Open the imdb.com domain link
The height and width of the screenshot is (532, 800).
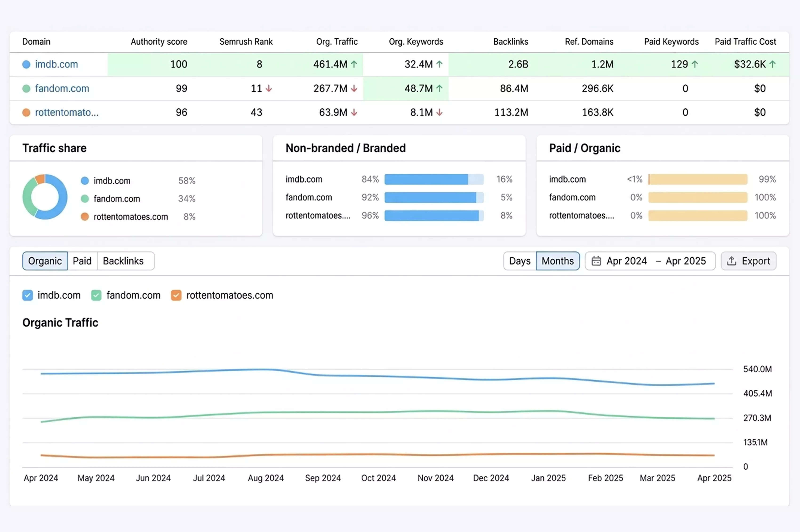click(56, 64)
